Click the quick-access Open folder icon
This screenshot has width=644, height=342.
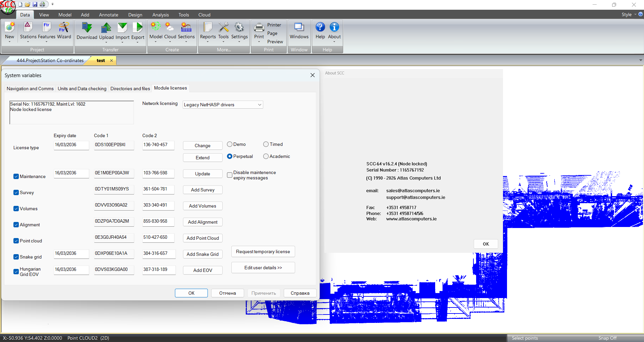(28, 4)
